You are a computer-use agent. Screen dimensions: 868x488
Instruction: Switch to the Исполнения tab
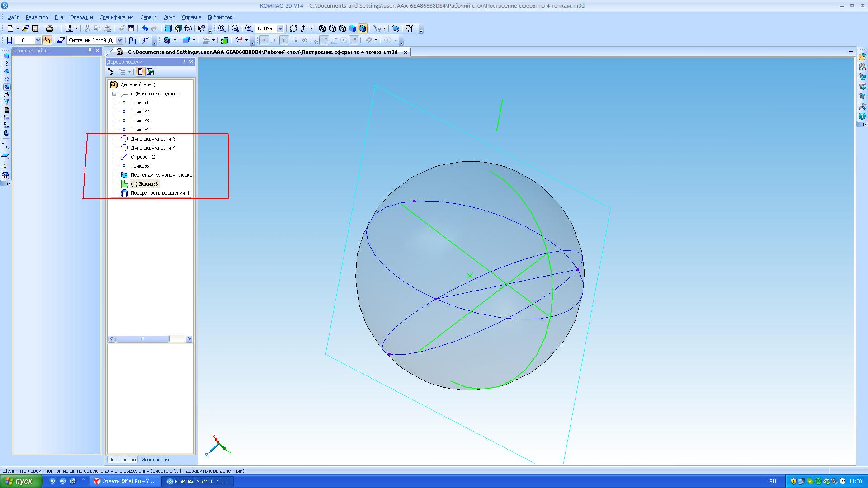(155, 460)
